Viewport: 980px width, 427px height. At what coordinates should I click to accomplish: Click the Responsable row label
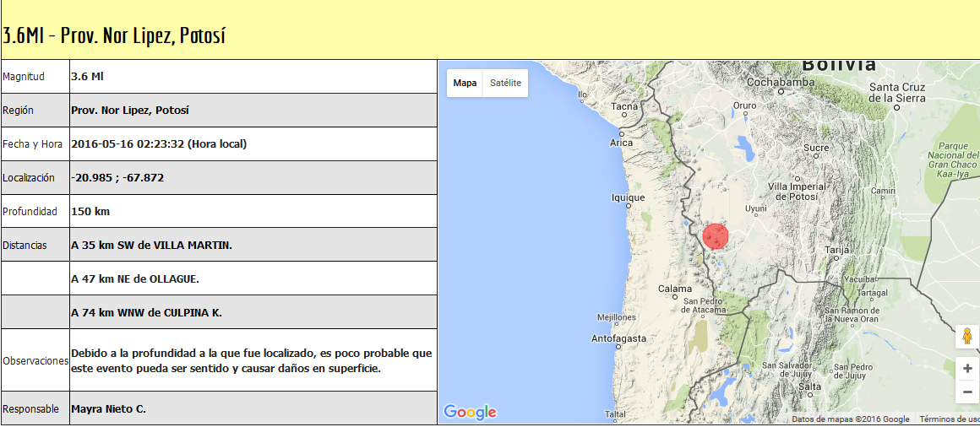[31, 409]
